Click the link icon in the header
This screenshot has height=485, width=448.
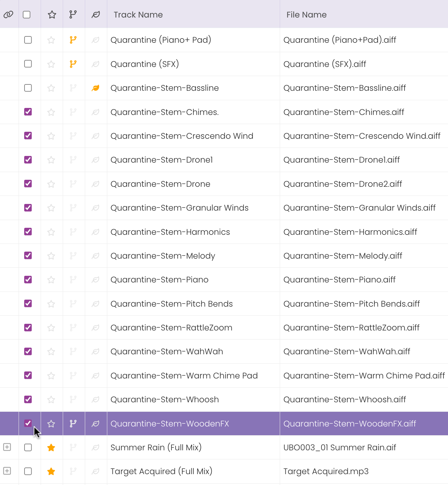tap(8, 15)
